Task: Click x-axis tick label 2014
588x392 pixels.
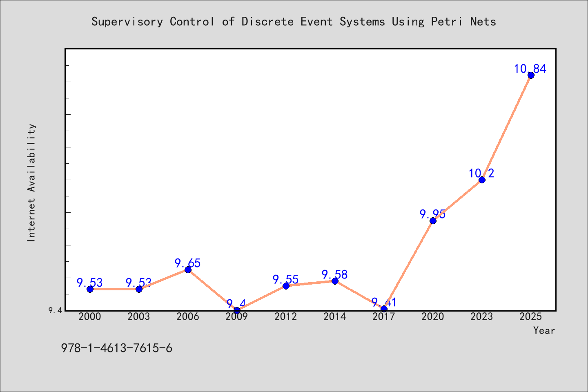Action: (335, 317)
